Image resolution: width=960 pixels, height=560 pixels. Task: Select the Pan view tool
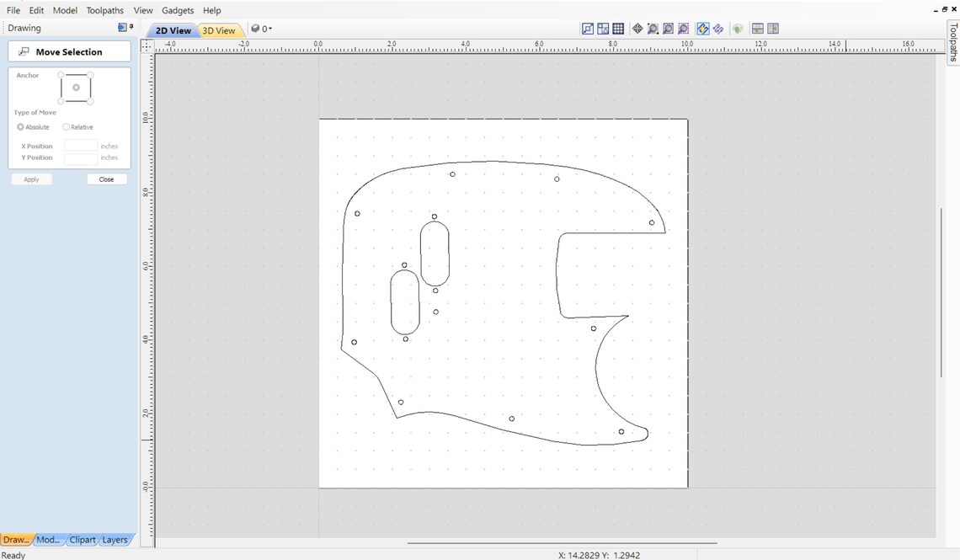(637, 28)
